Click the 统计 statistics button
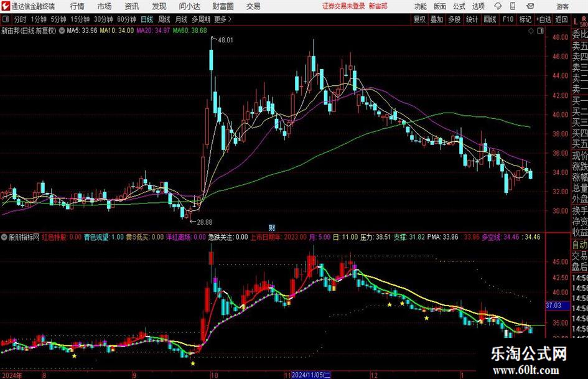The height and width of the screenshot is (379, 588). coord(472,19)
